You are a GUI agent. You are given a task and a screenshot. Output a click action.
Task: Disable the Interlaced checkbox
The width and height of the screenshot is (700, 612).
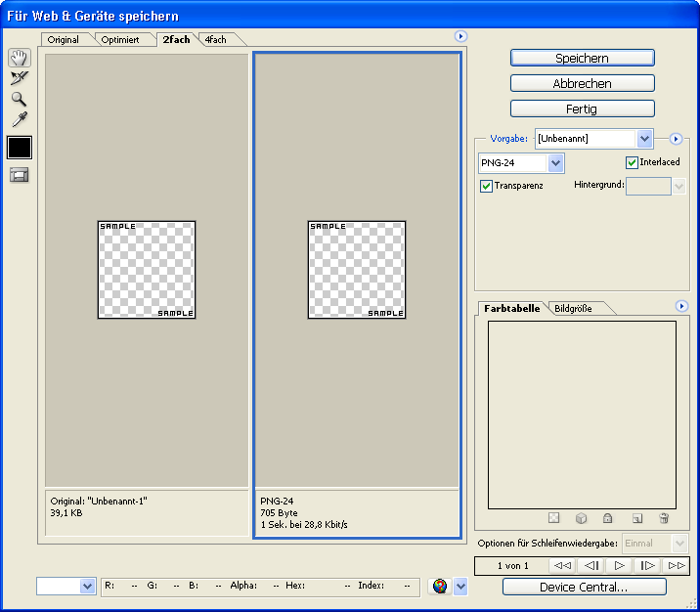point(633,162)
